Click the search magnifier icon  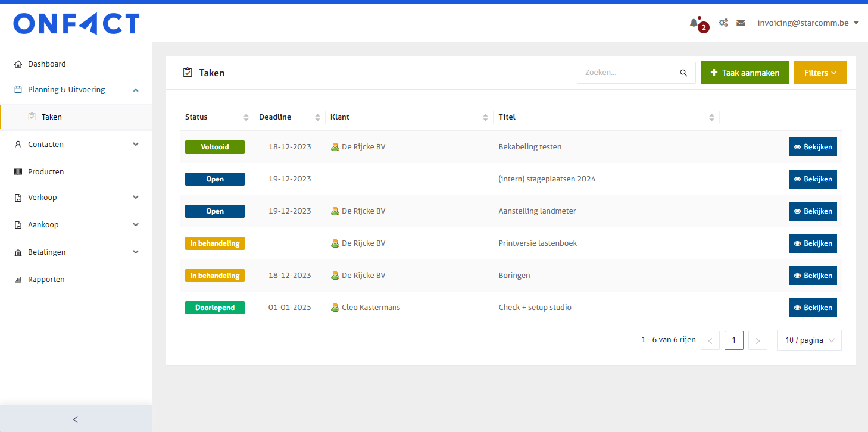click(683, 73)
